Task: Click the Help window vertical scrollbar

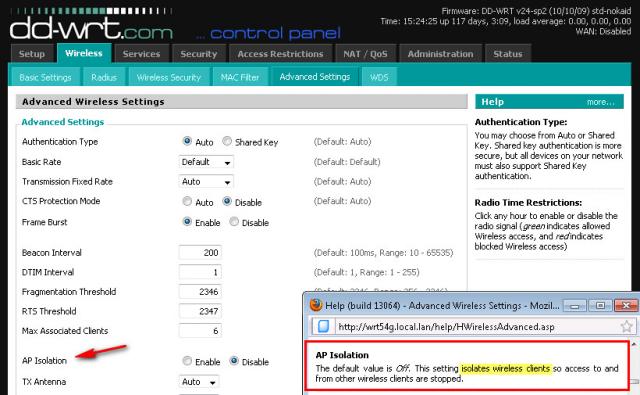Action: (x=635, y=367)
